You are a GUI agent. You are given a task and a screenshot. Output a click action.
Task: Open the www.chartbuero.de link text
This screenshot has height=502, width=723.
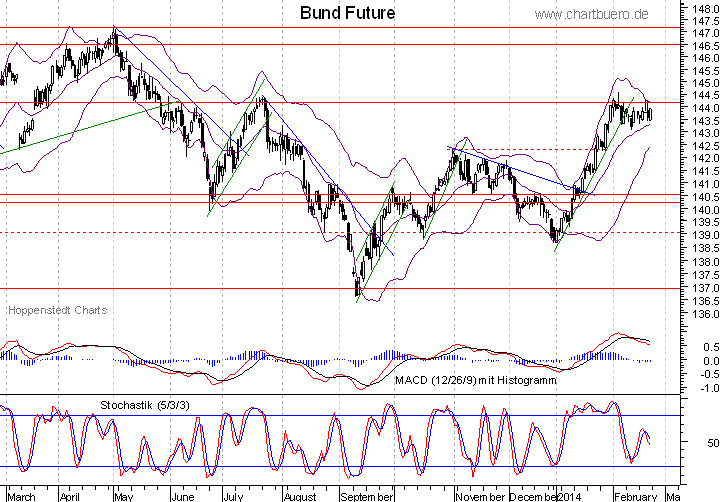[592, 14]
